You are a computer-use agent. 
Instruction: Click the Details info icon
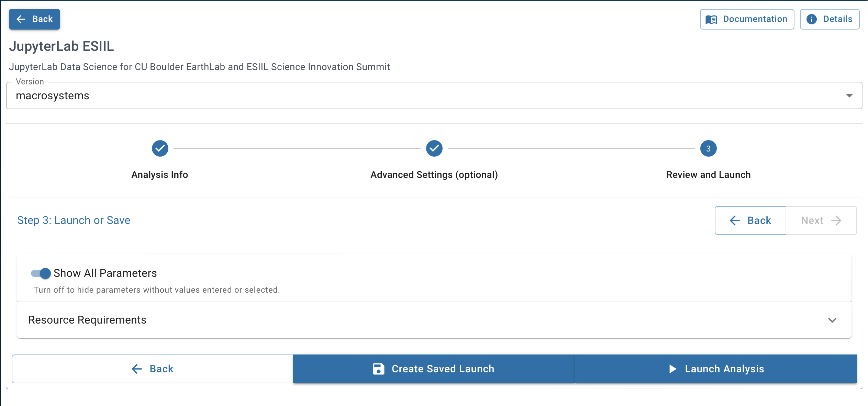click(812, 19)
